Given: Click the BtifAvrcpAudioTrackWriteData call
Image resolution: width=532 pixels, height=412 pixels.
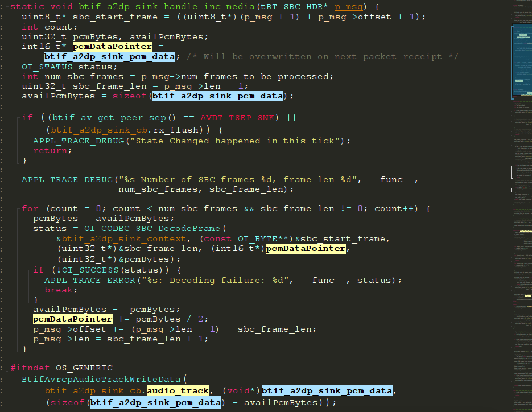Looking at the screenshot, I should [101, 379].
